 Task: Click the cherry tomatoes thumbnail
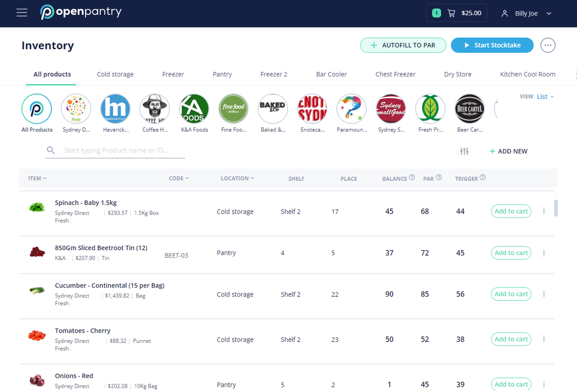pyautogui.click(x=37, y=336)
